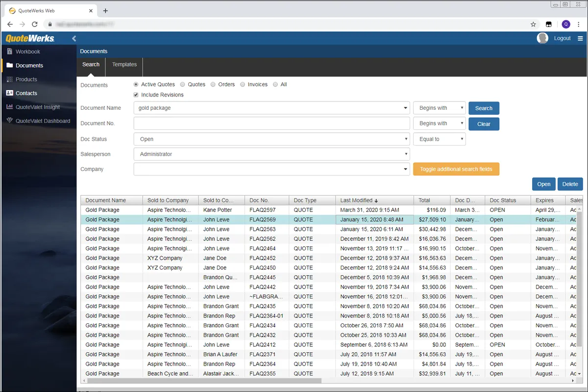Open the hamburger menu beside Logout
Screen dimensions: 588x392
point(580,38)
